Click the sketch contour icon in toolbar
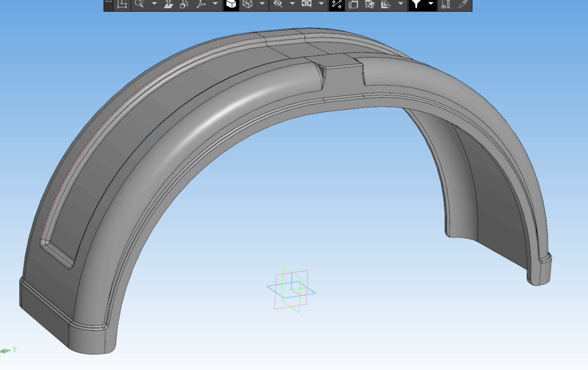Image resolution: width=588 pixels, height=370 pixels. [122, 5]
